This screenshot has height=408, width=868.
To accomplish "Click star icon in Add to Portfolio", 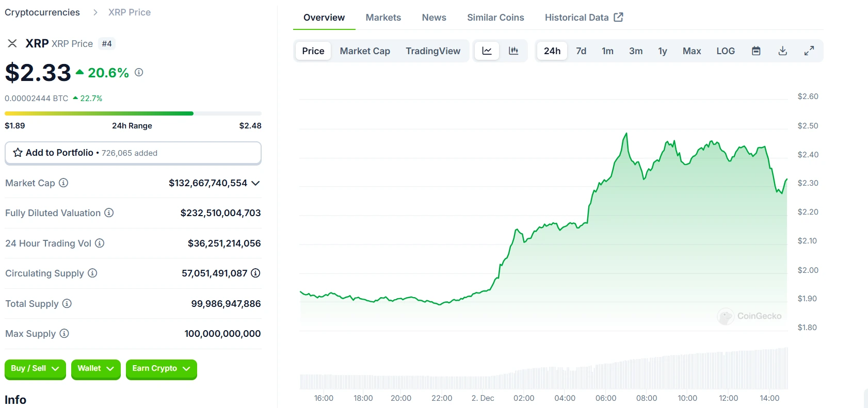I will click(18, 153).
